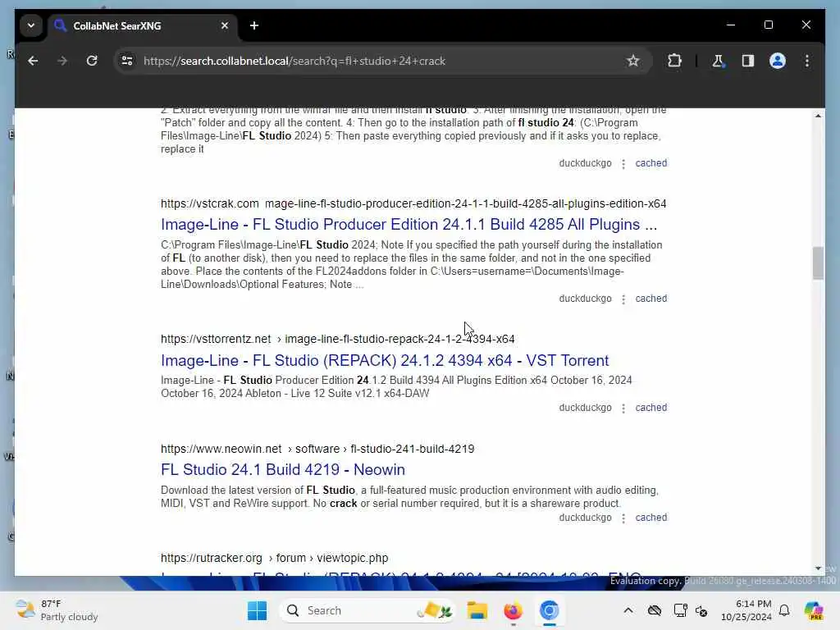This screenshot has width=840, height=630.
Task: Expand options dots for the Patch folder result
Action: coord(623,164)
